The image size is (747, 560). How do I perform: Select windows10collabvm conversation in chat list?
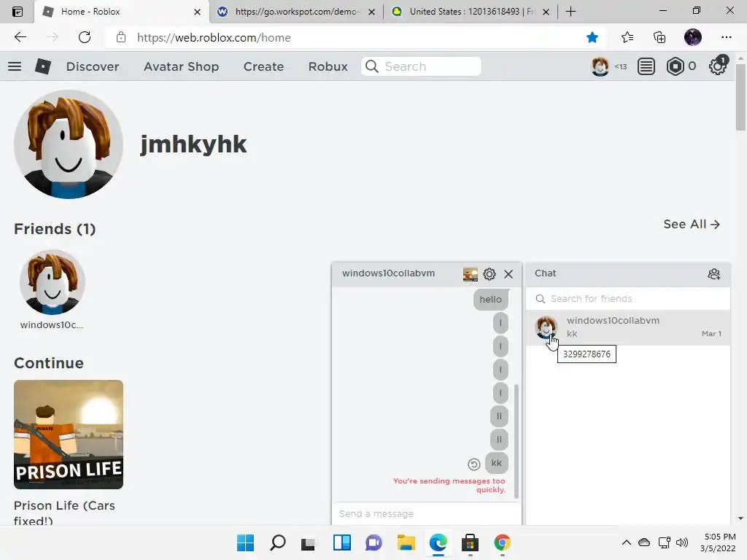(628, 327)
